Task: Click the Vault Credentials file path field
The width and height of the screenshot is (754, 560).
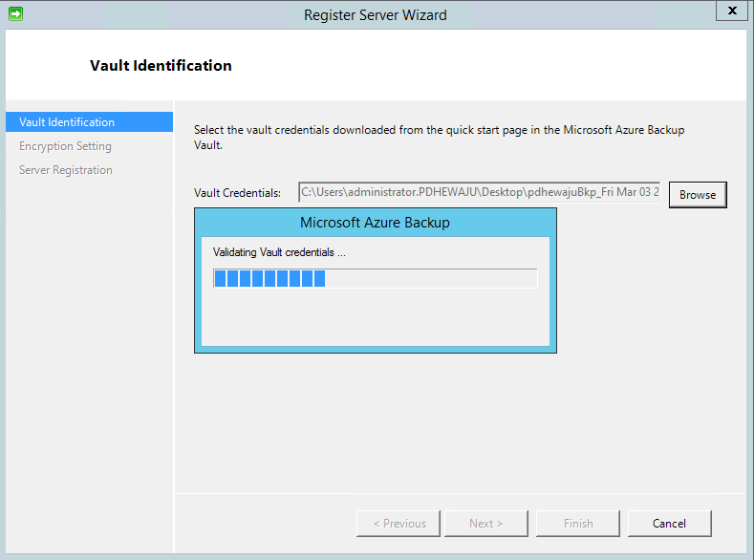Action: (x=479, y=193)
